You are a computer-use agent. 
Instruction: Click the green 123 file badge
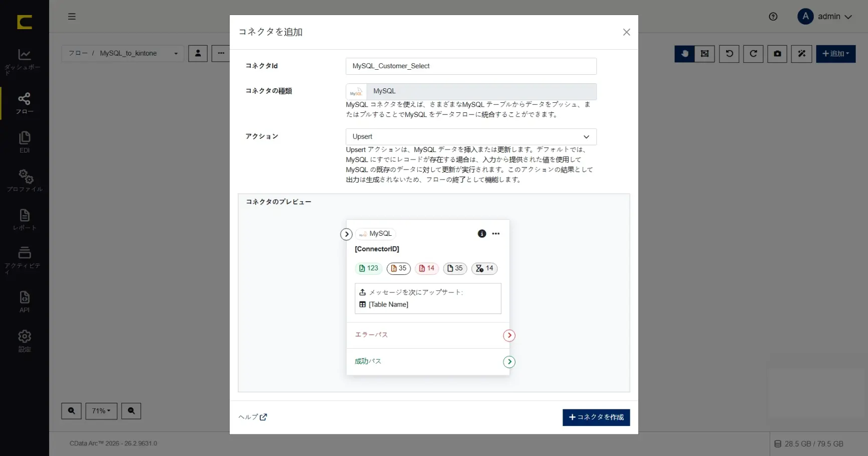coord(369,268)
